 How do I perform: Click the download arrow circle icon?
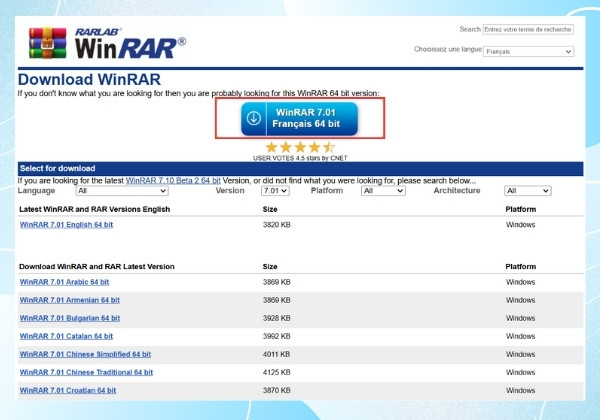tap(254, 118)
